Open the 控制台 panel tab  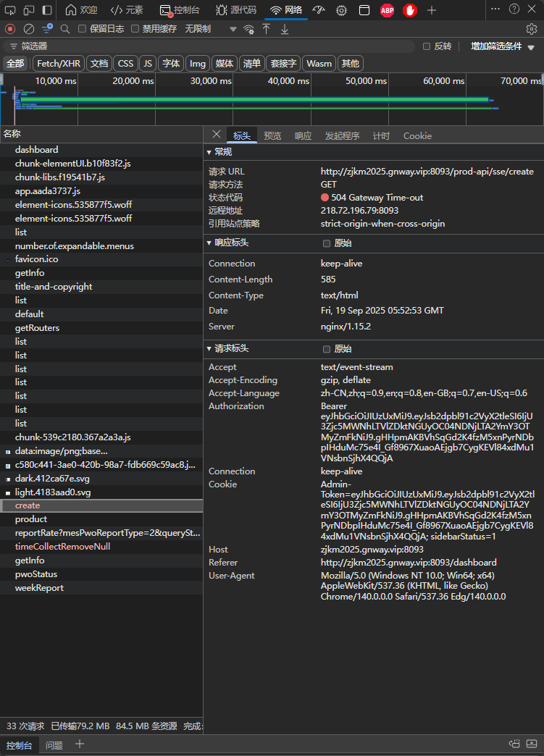click(180, 9)
